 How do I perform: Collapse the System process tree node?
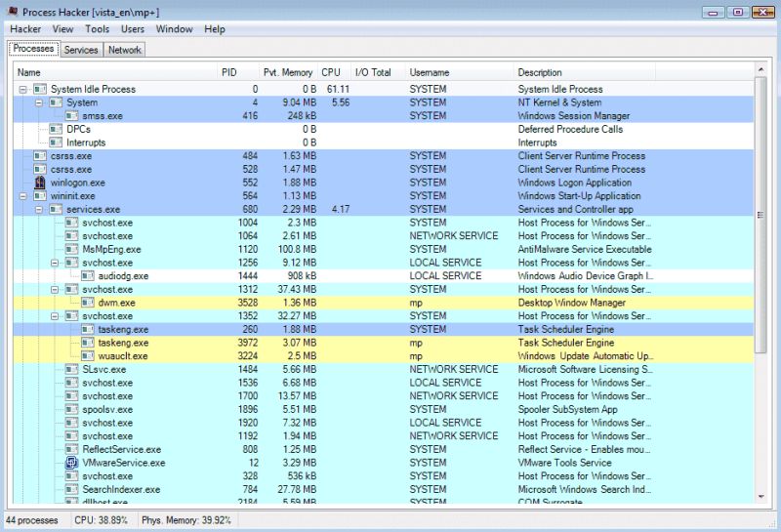tap(39, 103)
